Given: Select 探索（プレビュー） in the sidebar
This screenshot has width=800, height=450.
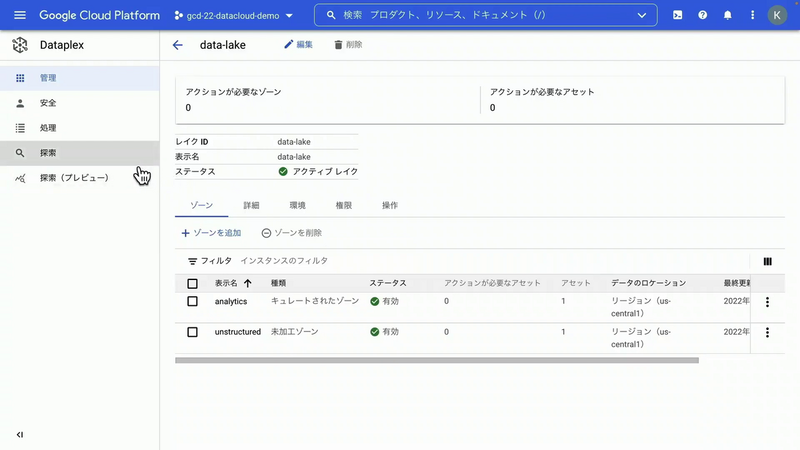Looking at the screenshot, I should tap(80, 178).
